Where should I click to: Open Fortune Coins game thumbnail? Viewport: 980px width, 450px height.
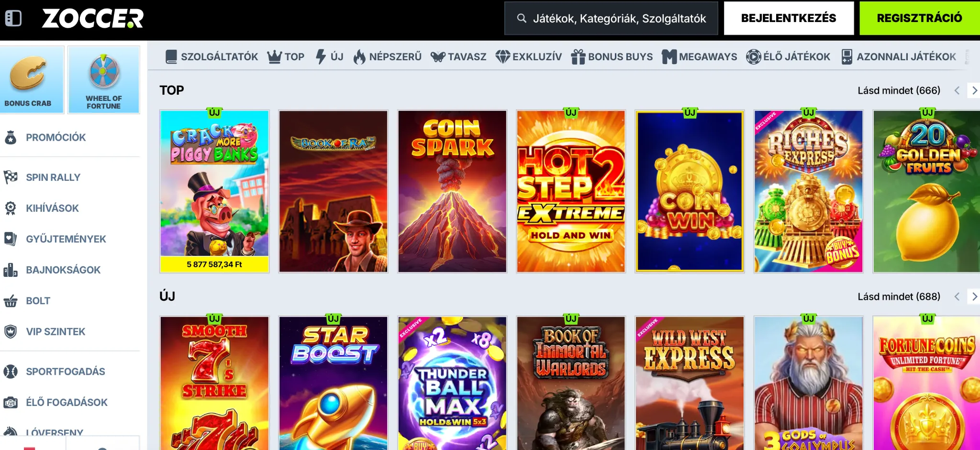click(926, 383)
